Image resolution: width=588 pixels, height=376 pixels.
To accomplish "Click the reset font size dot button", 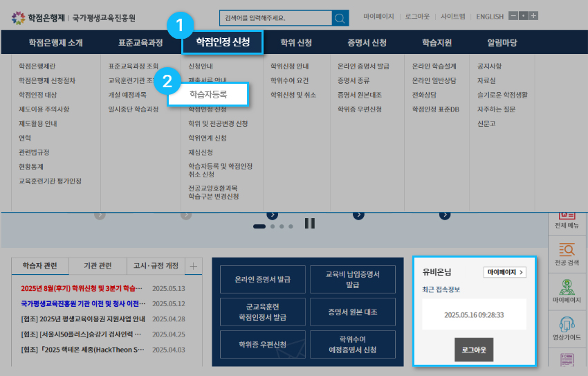I will [524, 16].
